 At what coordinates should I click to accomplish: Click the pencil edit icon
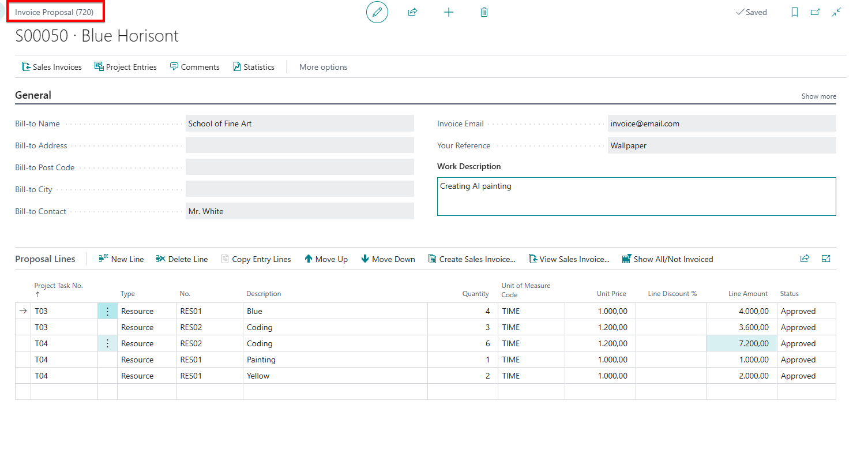click(x=377, y=12)
